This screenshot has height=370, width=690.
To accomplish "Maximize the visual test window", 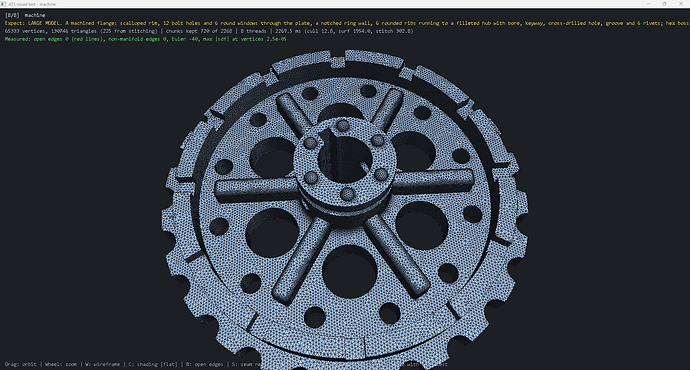I will (664, 4).
